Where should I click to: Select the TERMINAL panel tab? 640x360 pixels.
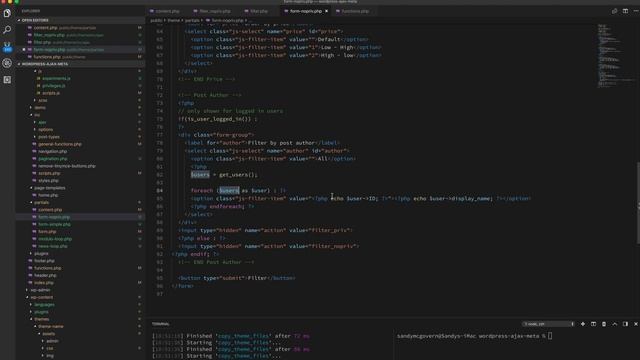click(160, 324)
